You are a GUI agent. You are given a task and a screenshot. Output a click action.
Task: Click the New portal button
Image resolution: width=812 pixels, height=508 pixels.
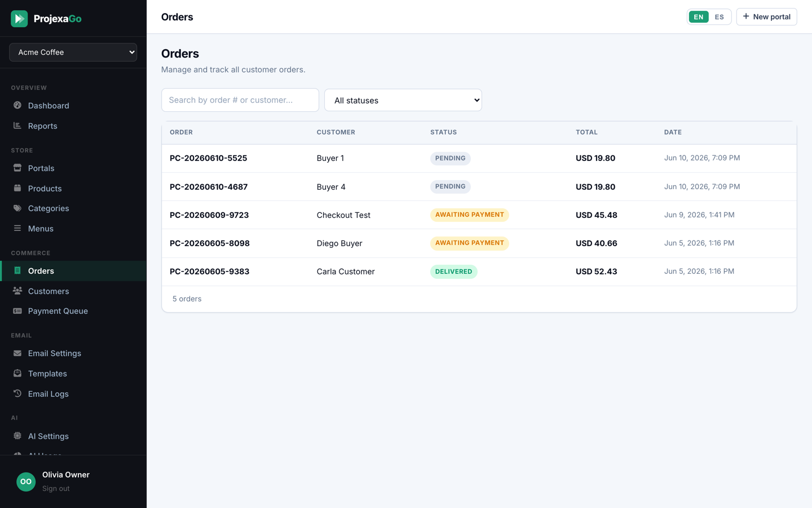point(766,17)
